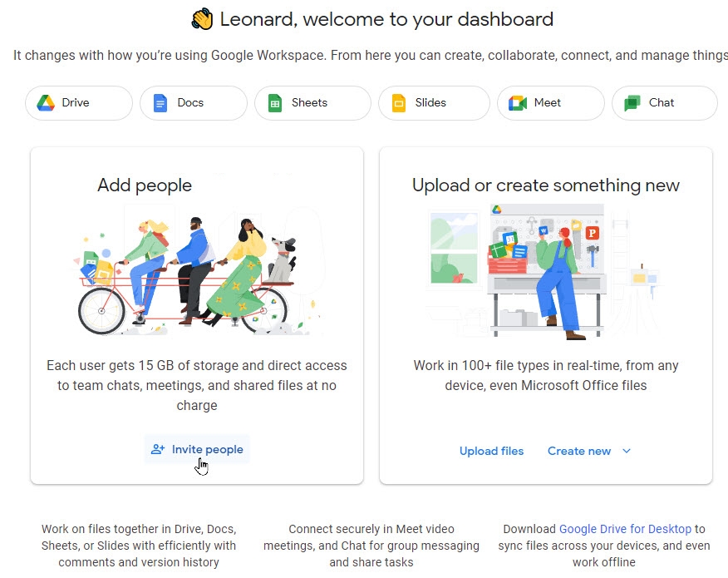This screenshot has width=728, height=578.
Task: Click the Create new text label
Action: [x=579, y=450]
